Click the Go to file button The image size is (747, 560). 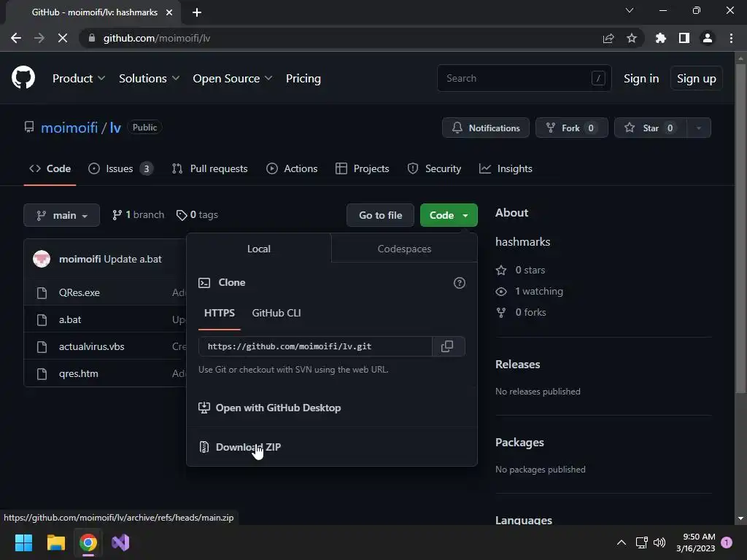point(380,215)
